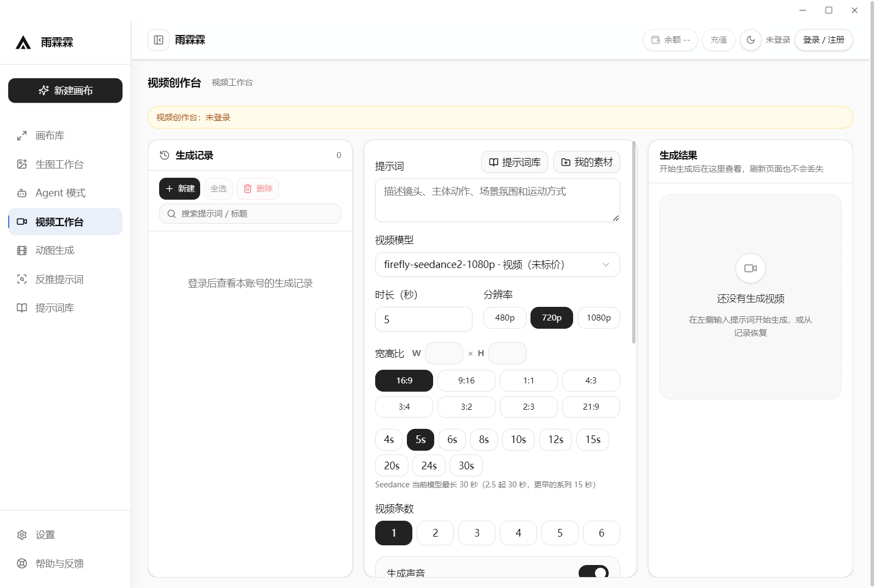Click the 雨霖霖 logo in the sidebar
This screenshot has width=875, height=588.
pos(23,42)
